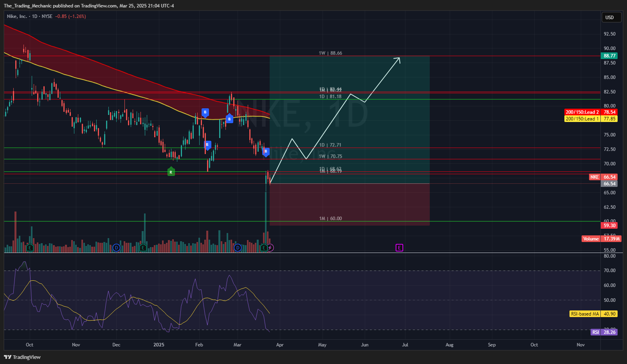Click the 1W | 70.75 level label

[x=330, y=156]
